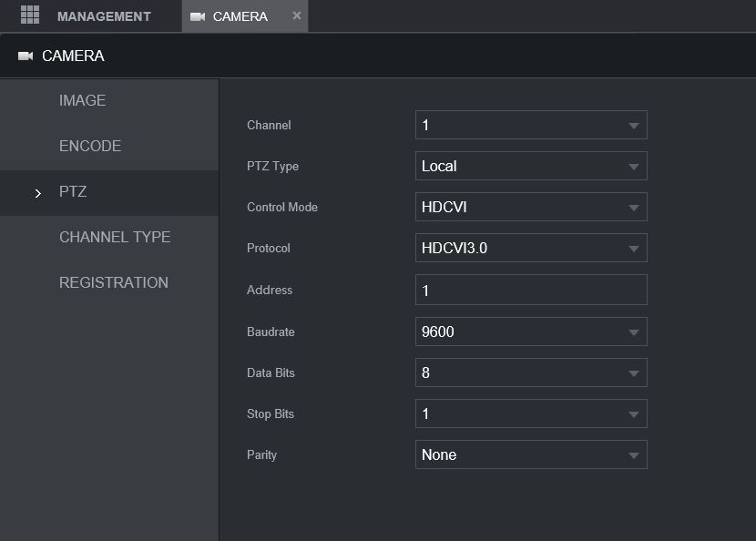This screenshot has width=756, height=541.
Task: Expand the Baudrate dropdown
Action: pos(531,332)
